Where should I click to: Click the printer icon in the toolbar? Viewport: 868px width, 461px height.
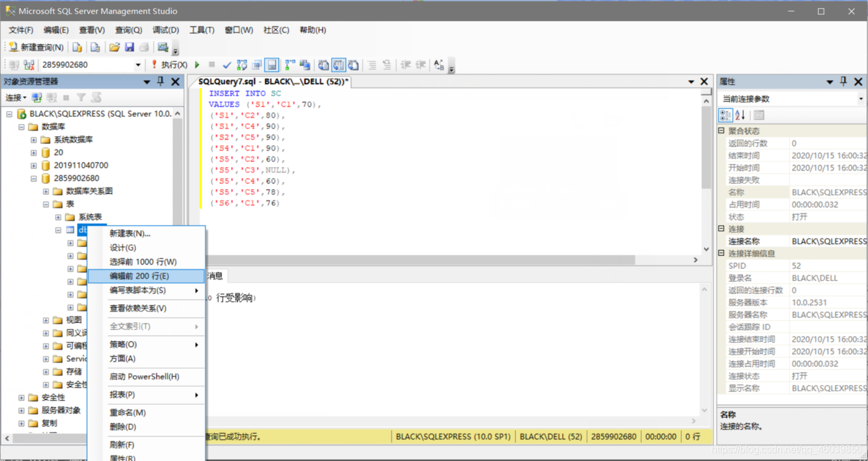point(144,47)
